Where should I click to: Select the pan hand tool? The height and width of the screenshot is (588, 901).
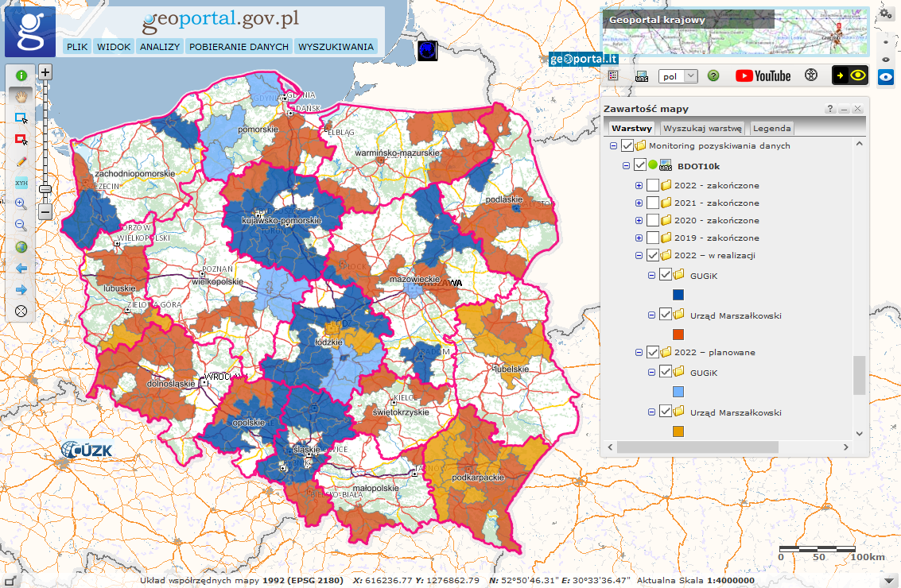pos(21,96)
